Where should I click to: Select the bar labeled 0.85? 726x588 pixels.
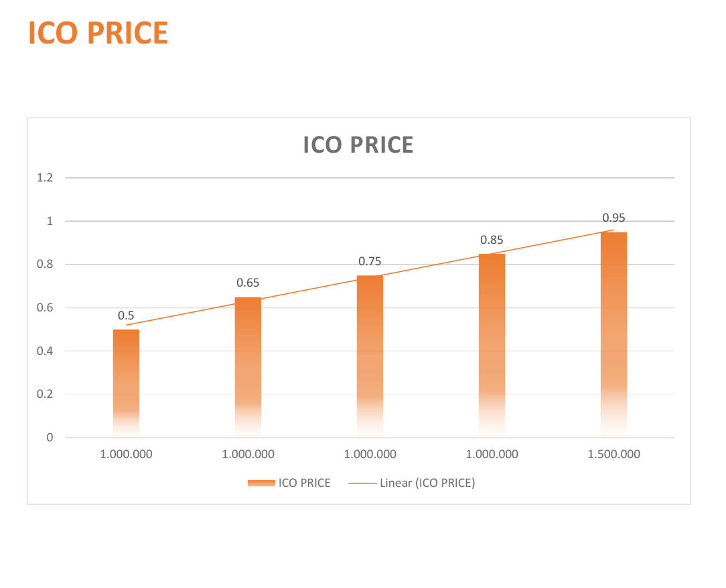pyautogui.click(x=492, y=346)
